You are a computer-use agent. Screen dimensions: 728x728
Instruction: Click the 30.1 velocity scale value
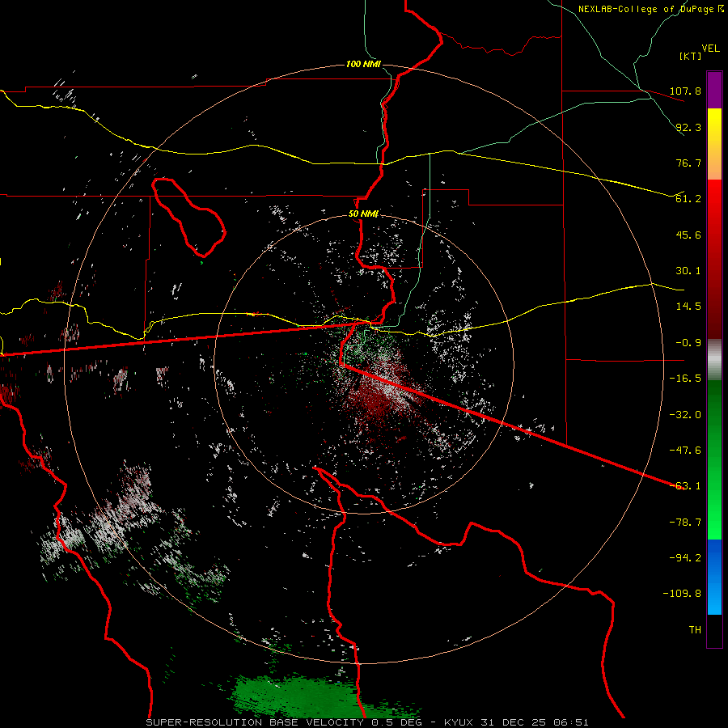pos(688,271)
